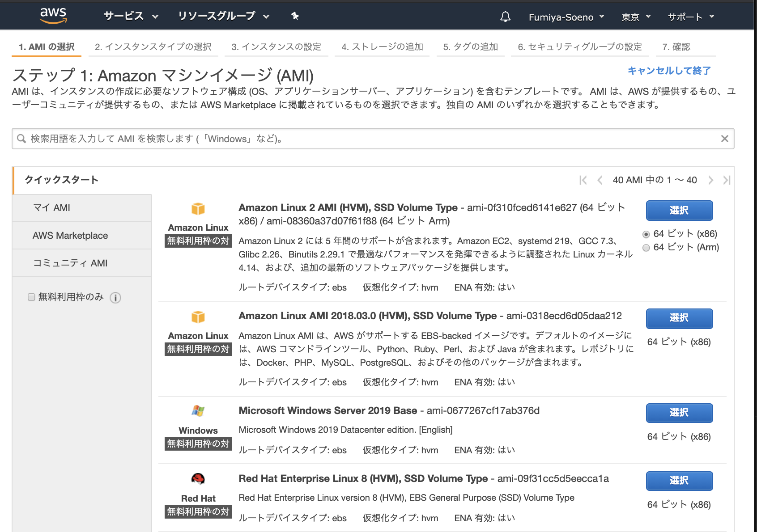The image size is (757, 532).
Task: Click the キャンセルして終了 link
Action: tap(670, 71)
